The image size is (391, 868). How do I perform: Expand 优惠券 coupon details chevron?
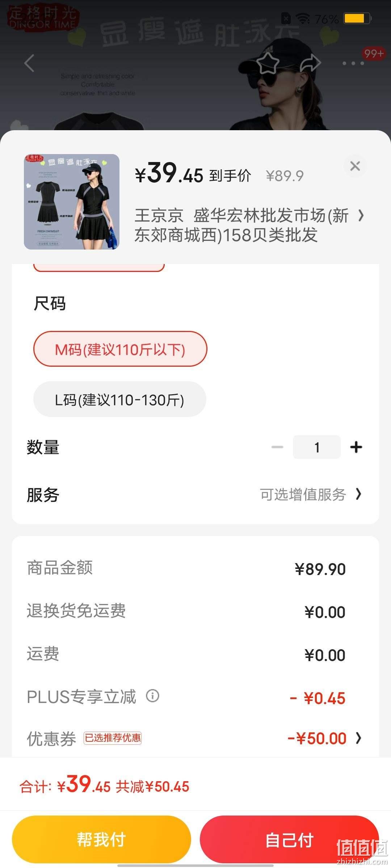point(358,738)
